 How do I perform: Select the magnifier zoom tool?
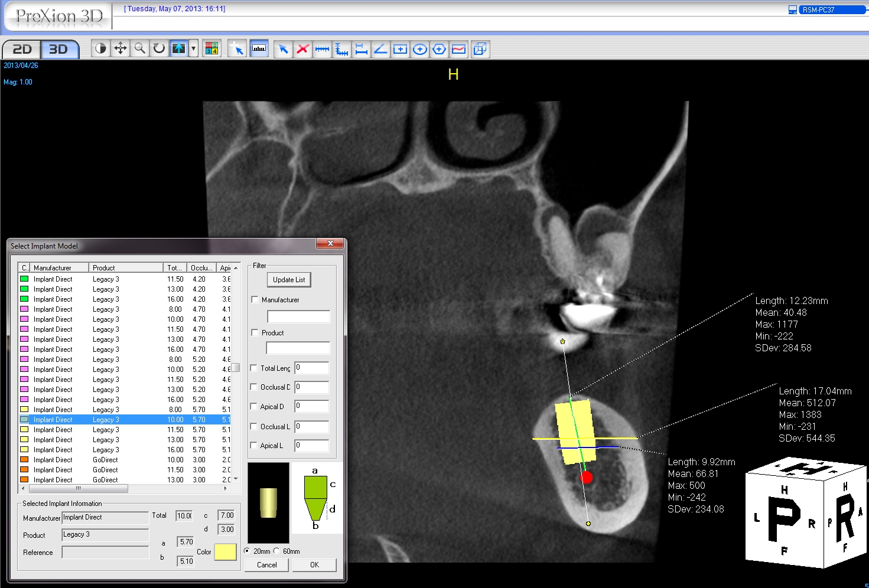click(140, 48)
